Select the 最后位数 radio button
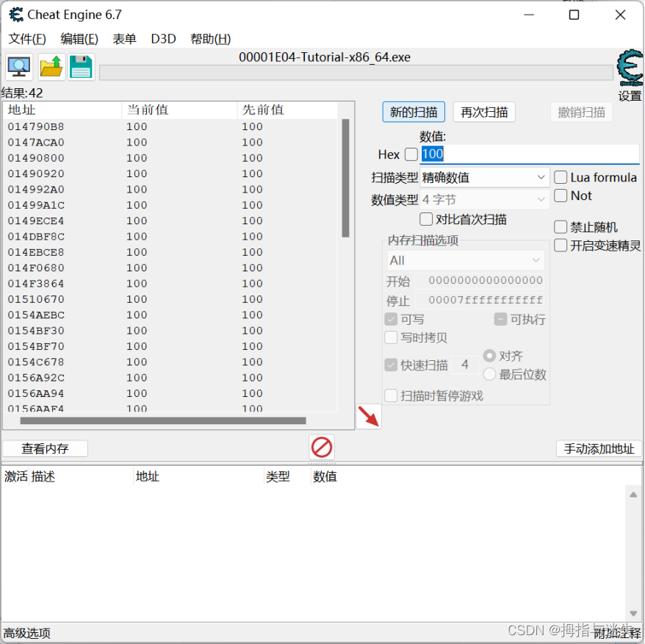 pyautogui.click(x=490, y=374)
